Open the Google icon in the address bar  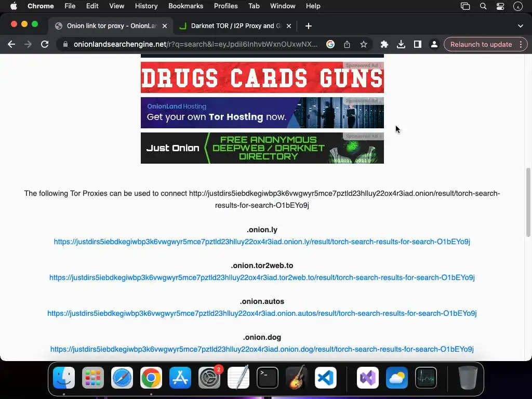tap(330, 45)
